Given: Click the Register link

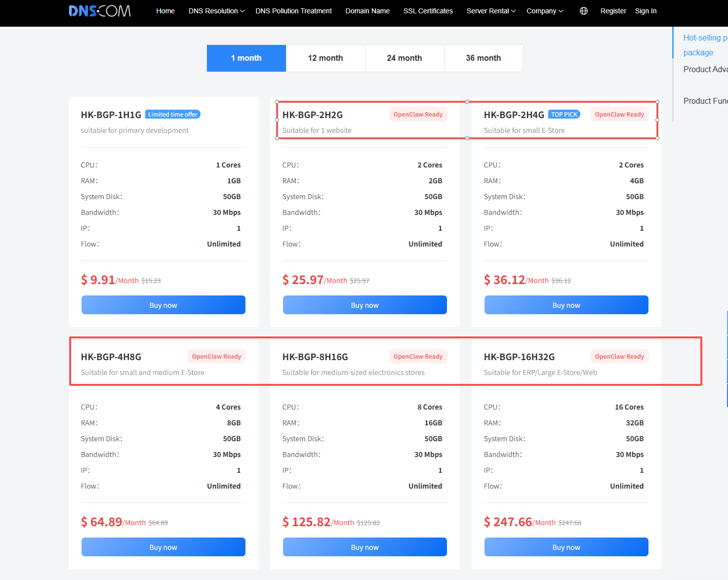Looking at the screenshot, I should tap(613, 11).
